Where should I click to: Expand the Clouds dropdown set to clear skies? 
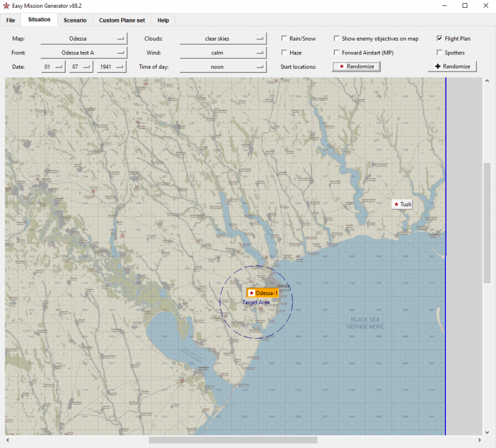223,39
